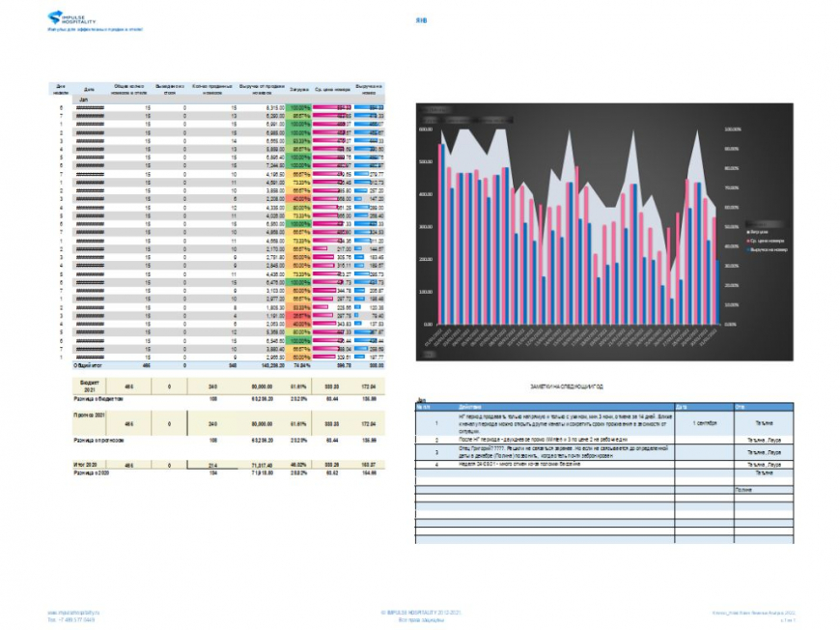Click the Ср. цена номера legend entry

coord(766,241)
